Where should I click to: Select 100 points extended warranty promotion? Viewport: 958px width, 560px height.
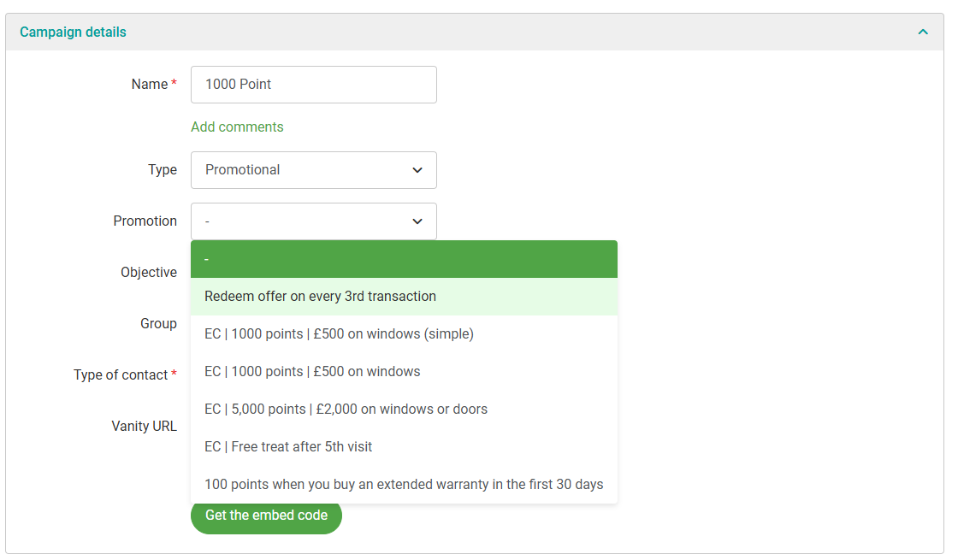[404, 485]
